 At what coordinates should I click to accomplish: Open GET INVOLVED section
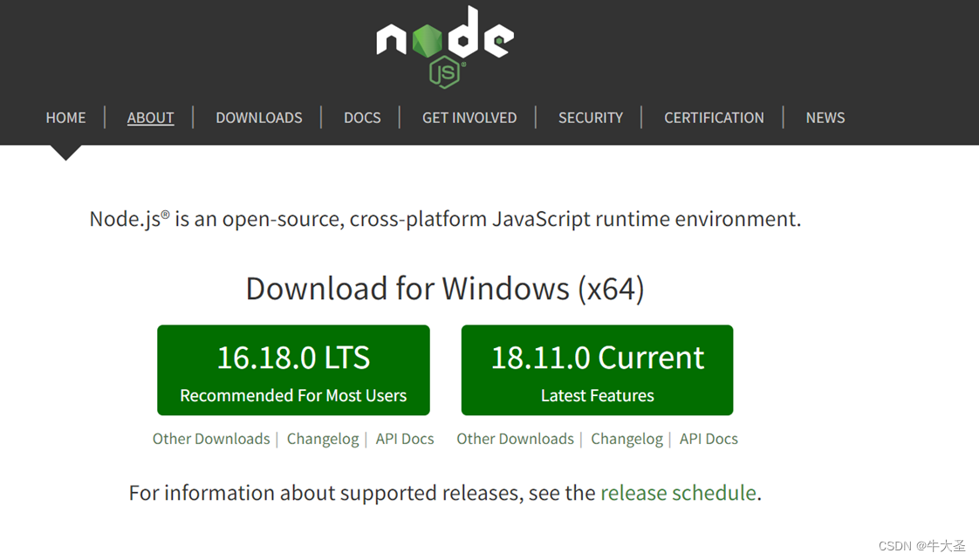pos(469,118)
